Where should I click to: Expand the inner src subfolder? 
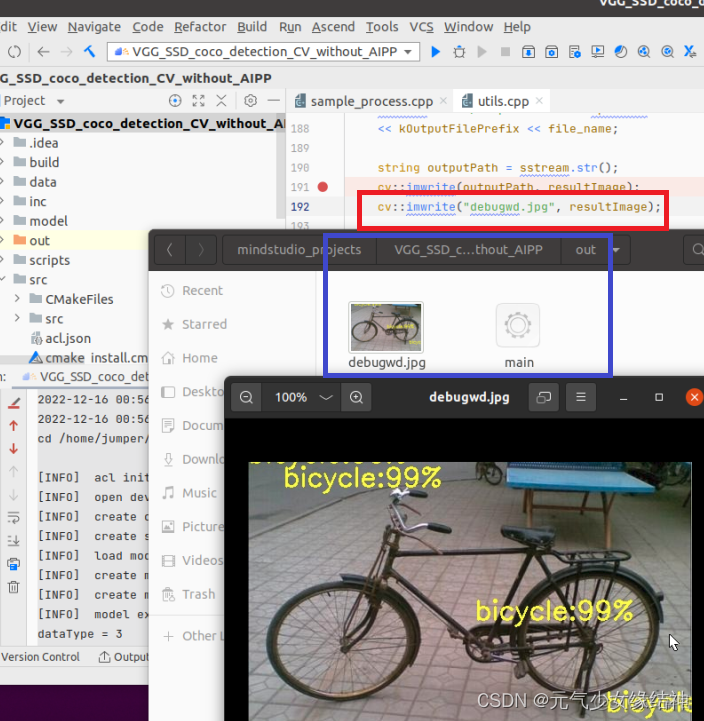(x=17, y=318)
